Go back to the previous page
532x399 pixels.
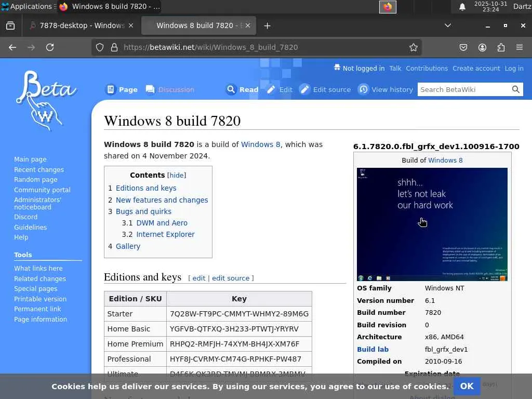(12, 47)
